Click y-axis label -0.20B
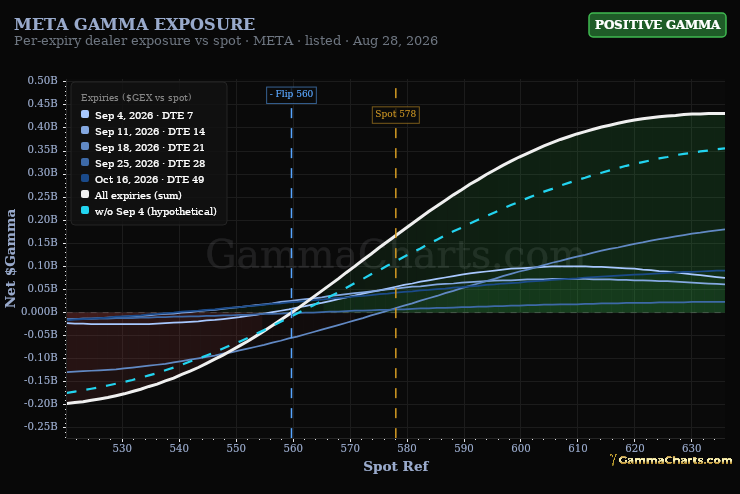This screenshot has height=494, width=740. coord(41,404)
